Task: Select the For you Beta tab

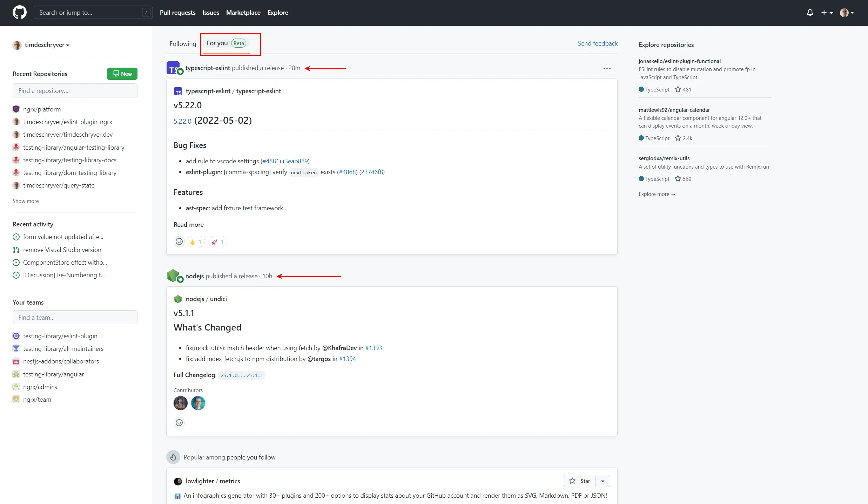Action: pos(227,43)
